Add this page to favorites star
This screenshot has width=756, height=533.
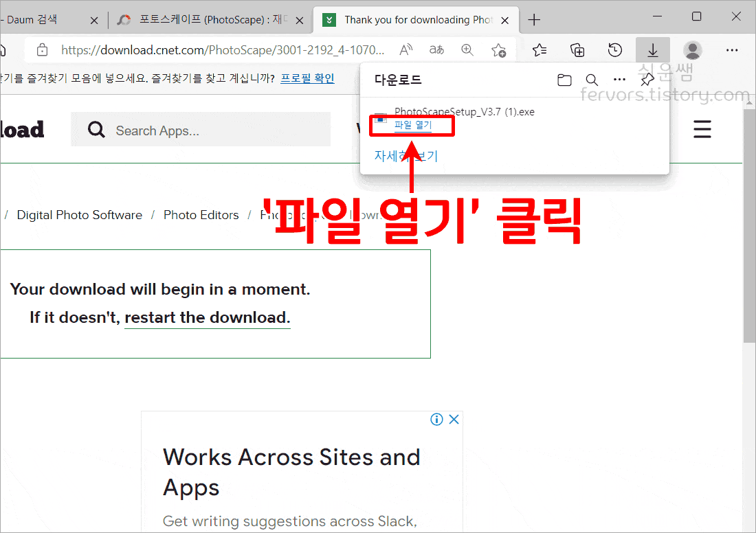coord(498,49)
